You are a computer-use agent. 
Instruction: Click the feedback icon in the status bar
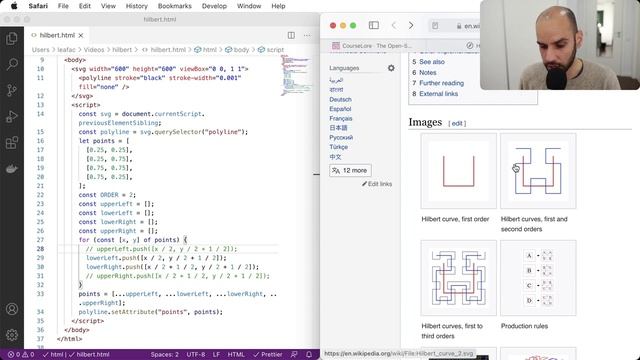[294, 354]
